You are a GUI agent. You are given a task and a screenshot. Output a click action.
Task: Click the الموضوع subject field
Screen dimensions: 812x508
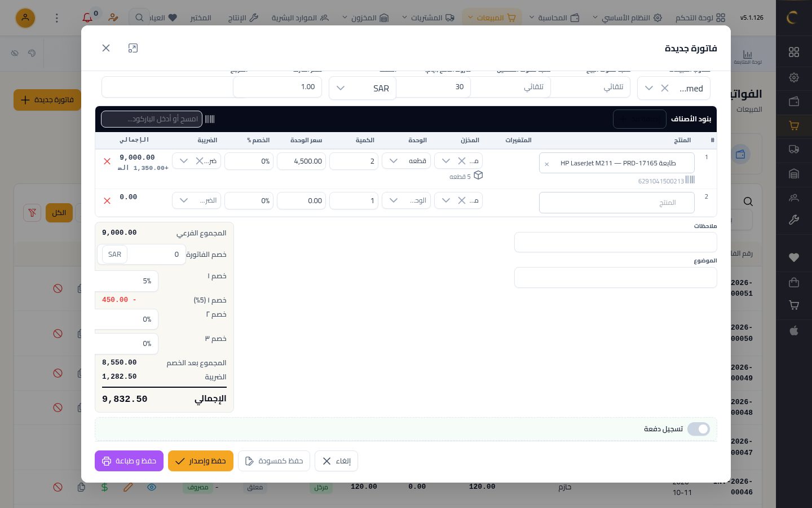coord(616,278)
